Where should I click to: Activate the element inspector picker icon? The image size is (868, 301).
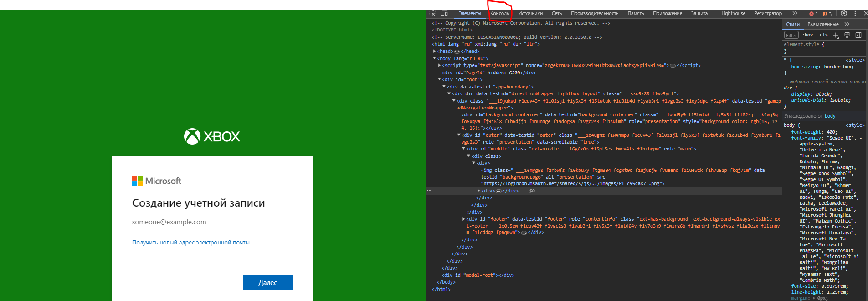(x=432, y=14)
